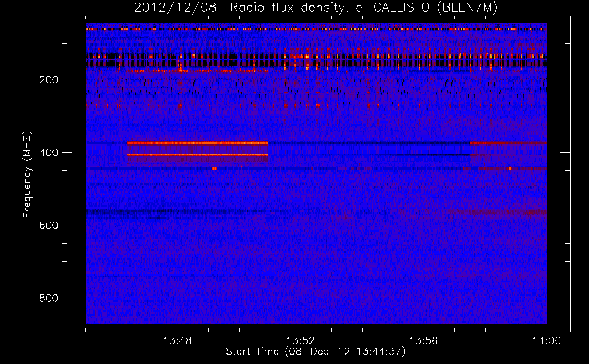Screen dimensions: 589x364
Task: Click the 13:48 time tick label
Action: (178, 341)
